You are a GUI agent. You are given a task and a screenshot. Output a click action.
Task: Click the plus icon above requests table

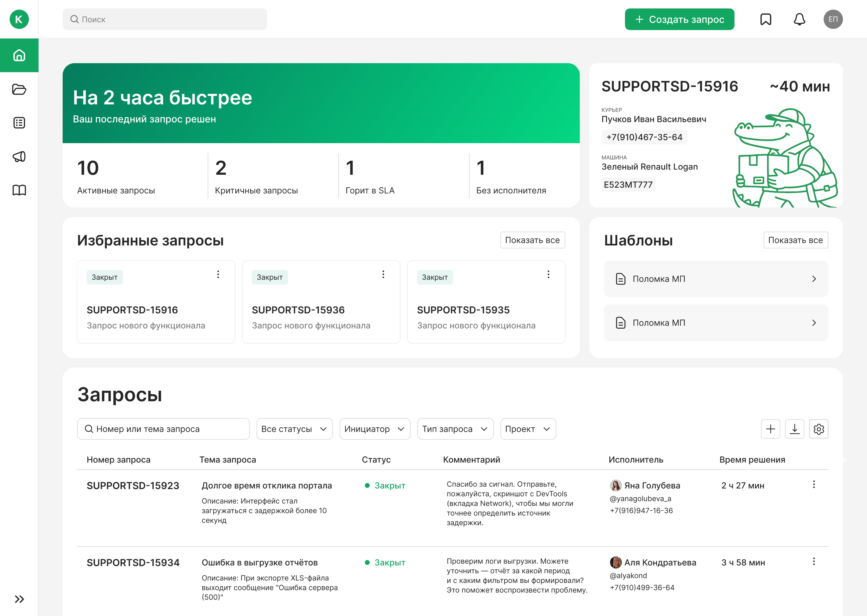click(x=770, y=429)
